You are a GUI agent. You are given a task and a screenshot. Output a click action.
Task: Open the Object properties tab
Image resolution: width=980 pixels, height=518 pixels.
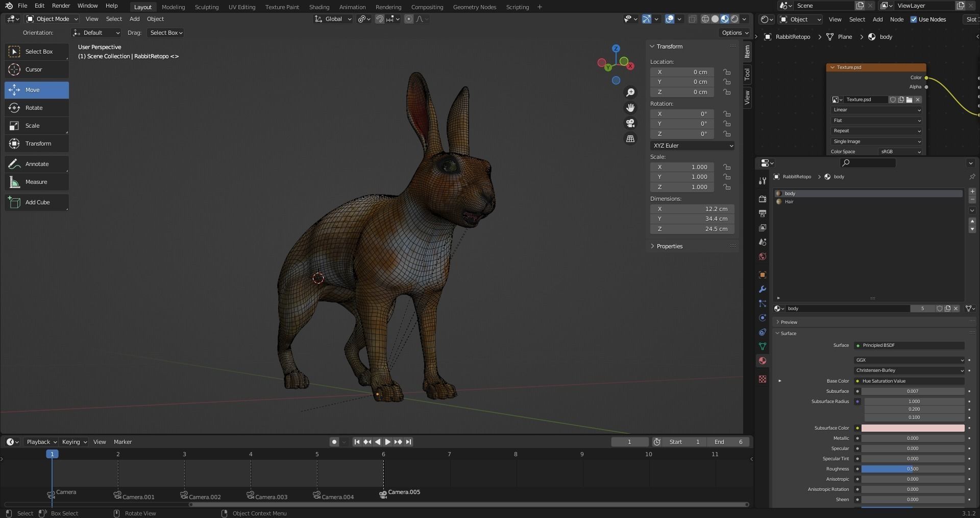click(x=763, y=275)
